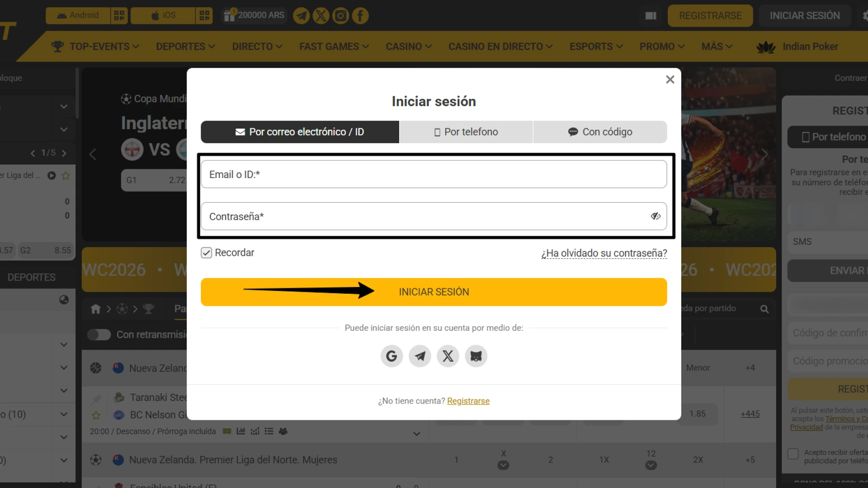
Task: Sign in with Telegram icon in dialog
Action: point(420,356)
